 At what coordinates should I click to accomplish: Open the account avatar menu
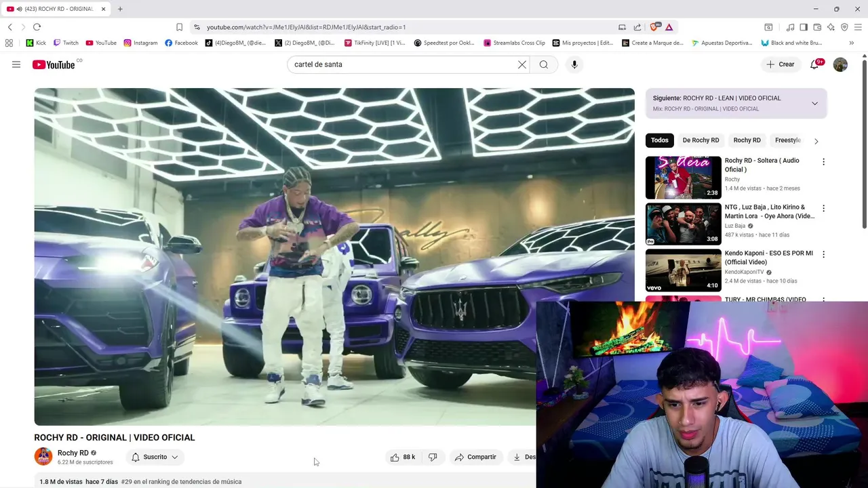(840, 64)
